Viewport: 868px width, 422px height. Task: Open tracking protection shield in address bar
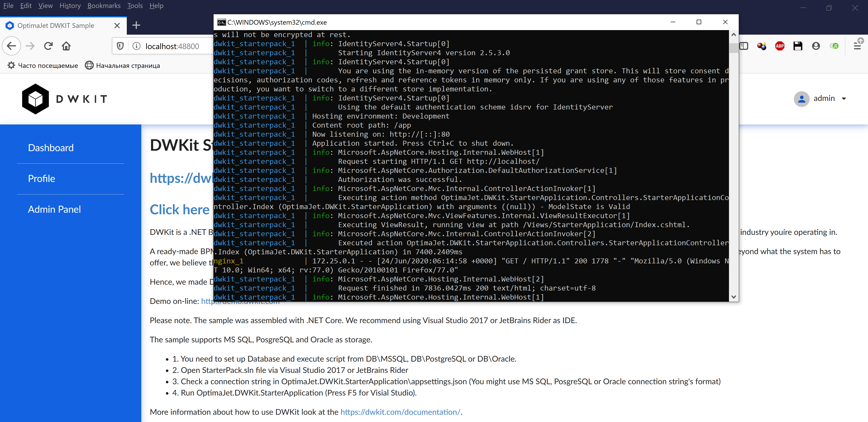[x=120, y=46]
